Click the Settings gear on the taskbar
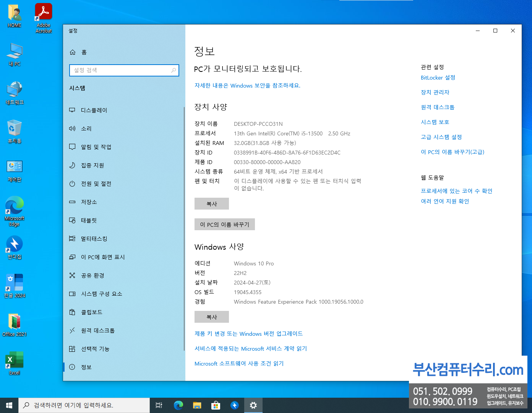The width and height of the screenshot is (532, 413). [x=253, y=405]
